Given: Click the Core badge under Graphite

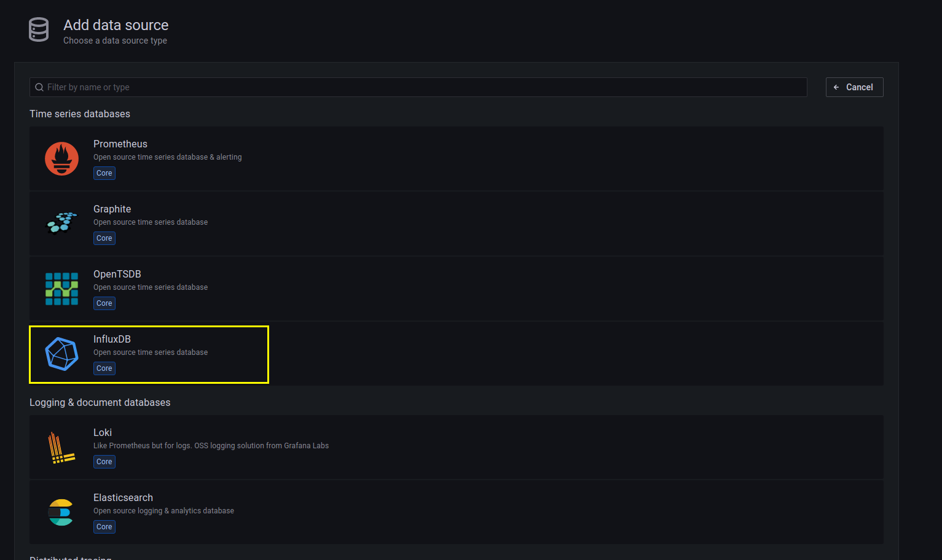Looking at the screenshot, I should click(x=104, y=238).
